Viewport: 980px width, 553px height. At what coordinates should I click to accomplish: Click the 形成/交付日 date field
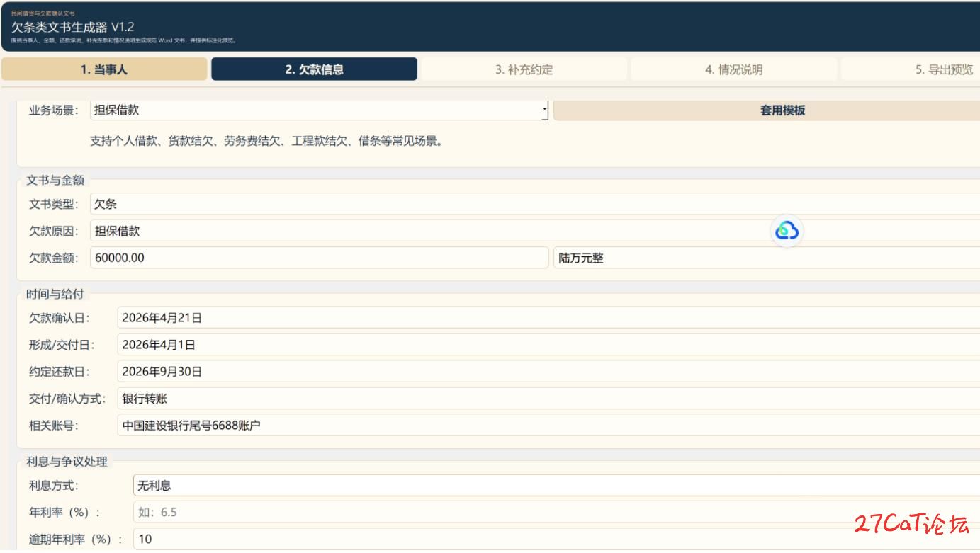coord(547,345)
